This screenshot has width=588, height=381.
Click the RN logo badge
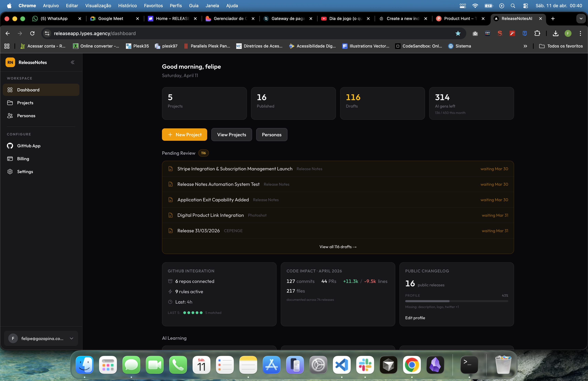point(10,62)
